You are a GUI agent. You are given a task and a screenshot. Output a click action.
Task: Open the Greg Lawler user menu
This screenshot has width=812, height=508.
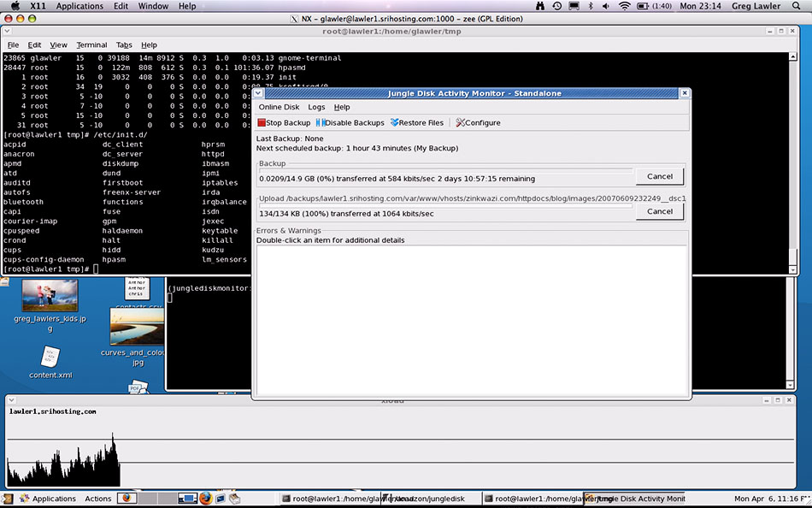click(x=756, y=6)
